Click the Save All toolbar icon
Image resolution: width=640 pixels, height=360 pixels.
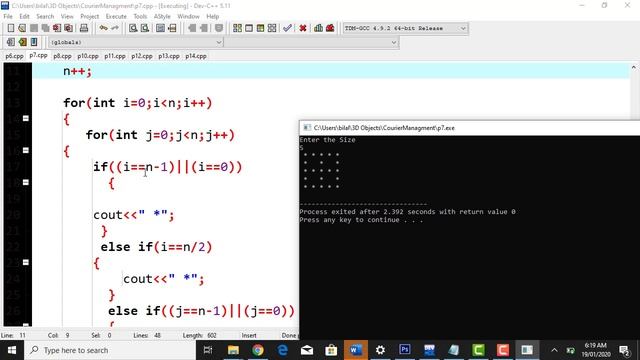[x=45, y=28]
